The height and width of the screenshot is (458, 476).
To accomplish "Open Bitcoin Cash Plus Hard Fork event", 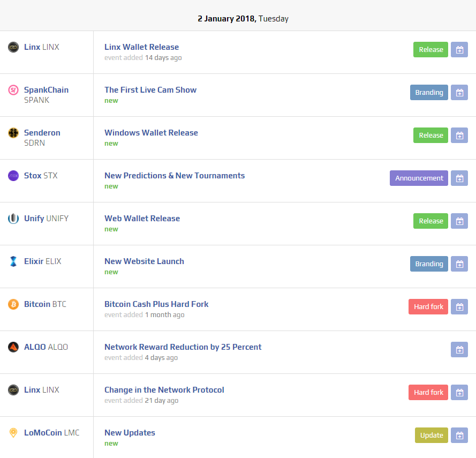I will point(156,304).
